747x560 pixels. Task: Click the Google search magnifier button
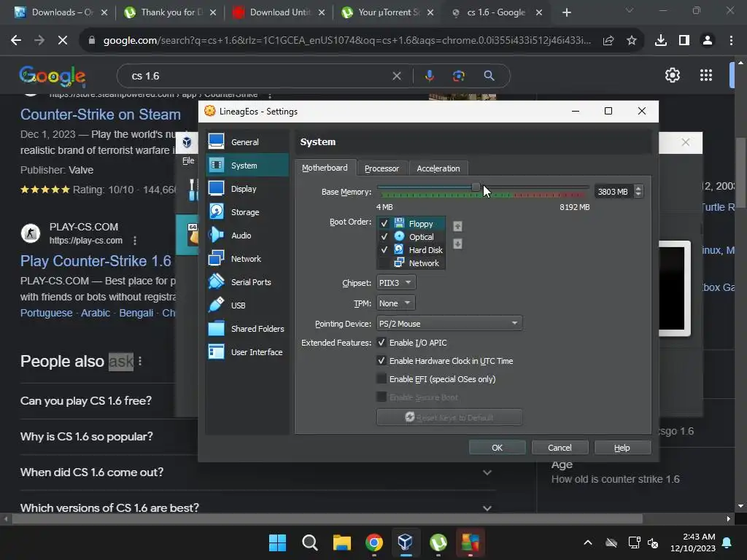tap(489, 76)
